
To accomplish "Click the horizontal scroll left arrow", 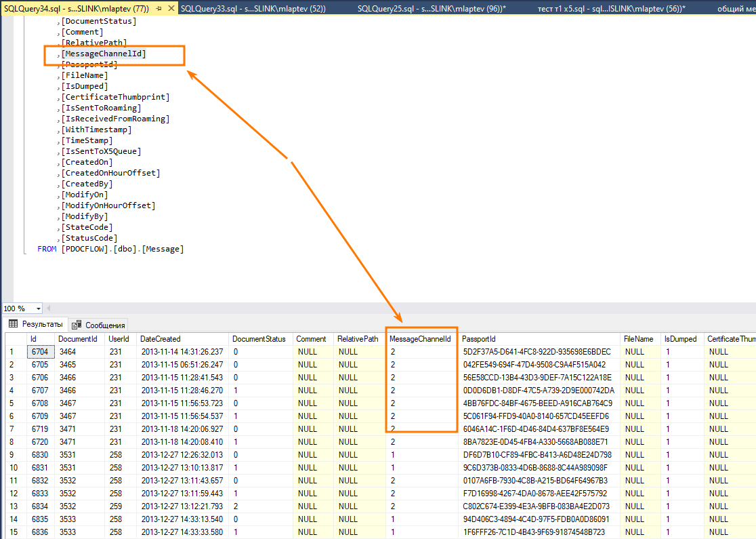I will click(49, 308).
